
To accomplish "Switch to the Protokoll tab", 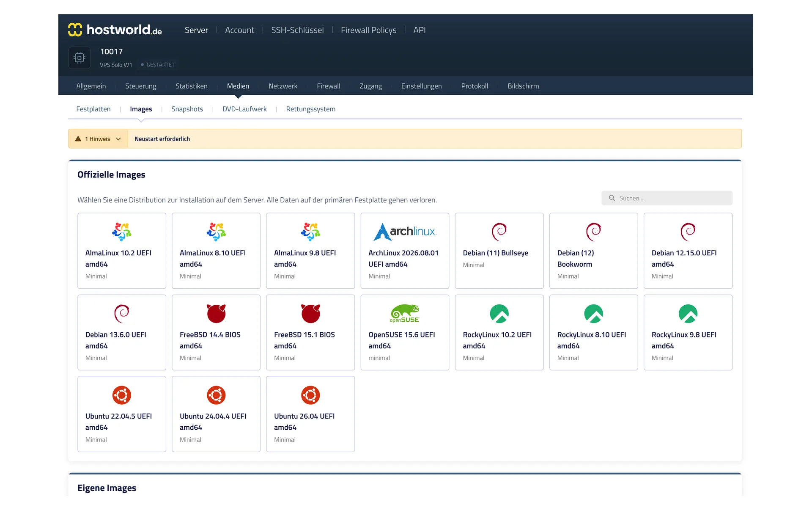I will pos(475,86).
